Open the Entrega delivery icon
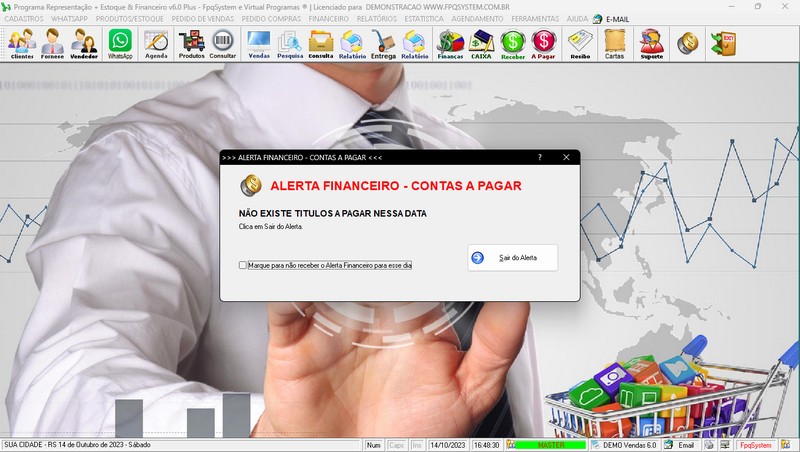Screen dimensions: 800x452 (x=383, y=44)
